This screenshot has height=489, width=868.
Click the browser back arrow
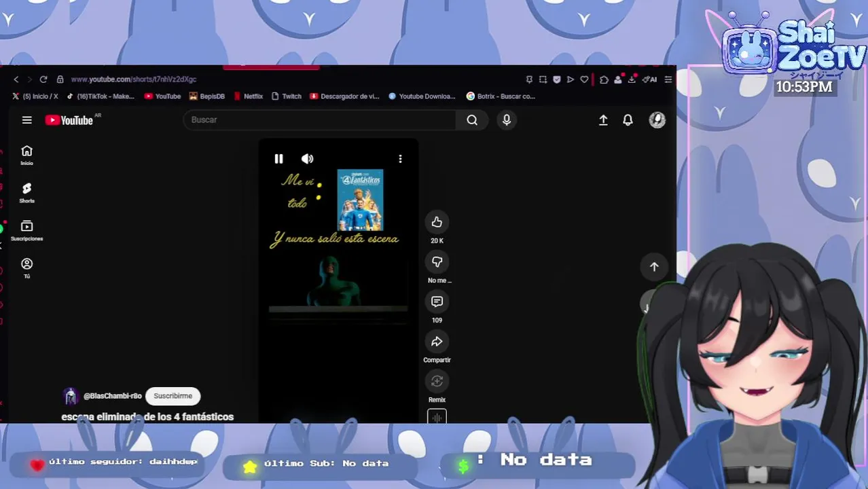(x=16, y=79)
